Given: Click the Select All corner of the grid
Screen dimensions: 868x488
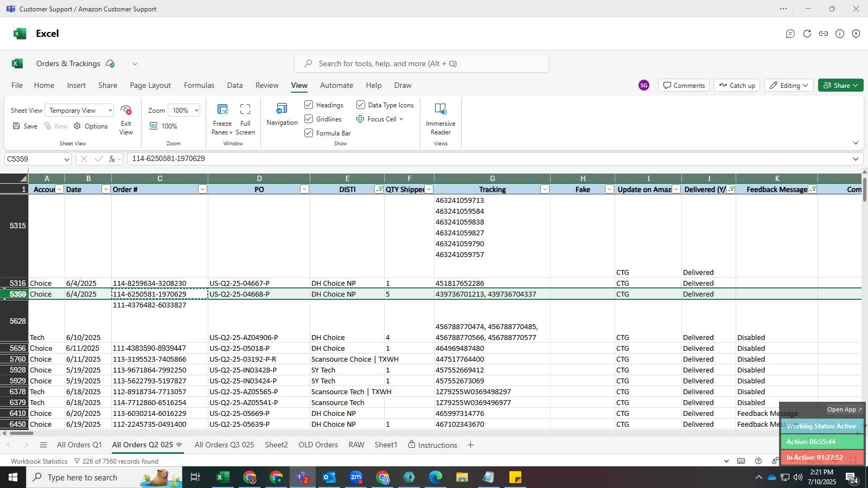Looking at the screenshot, I should point(14,179).
